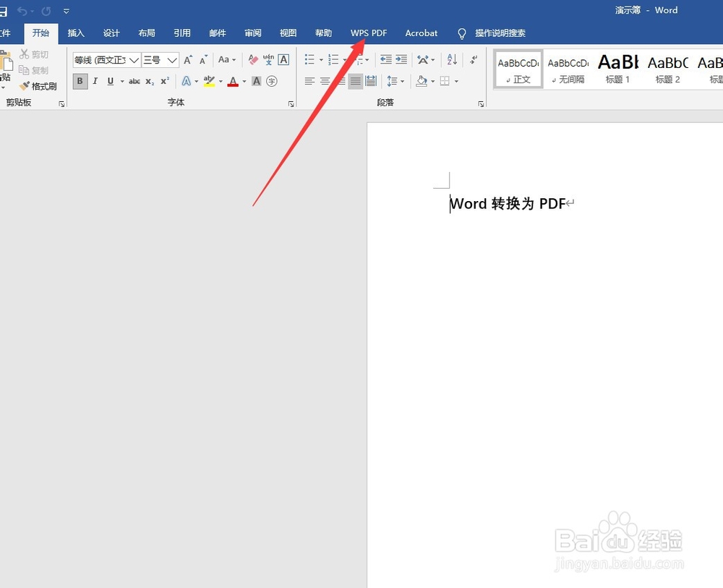Apply superscript formatting

(x=163, y=82)
